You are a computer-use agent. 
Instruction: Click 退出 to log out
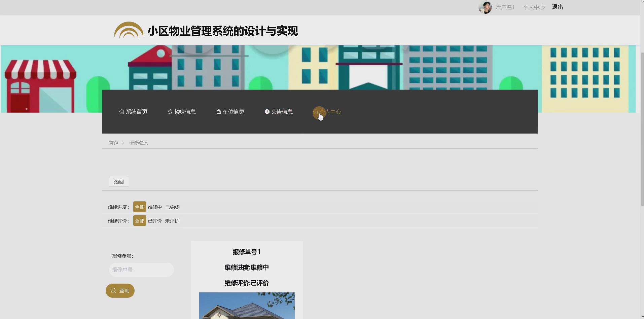tap(557, 7)
